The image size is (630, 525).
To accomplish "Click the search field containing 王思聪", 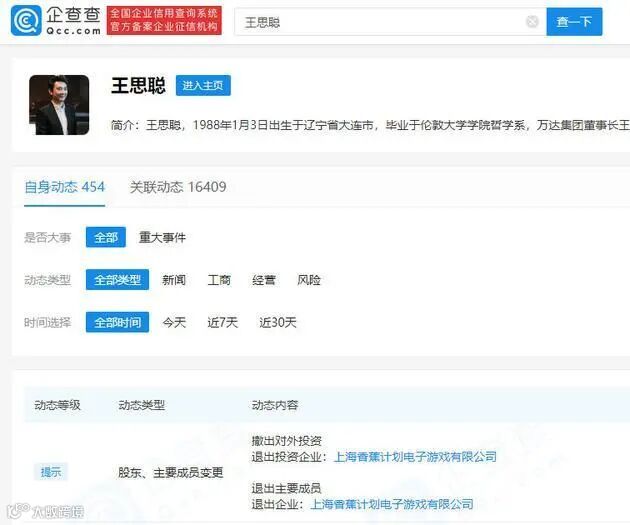I will (390, 22).
